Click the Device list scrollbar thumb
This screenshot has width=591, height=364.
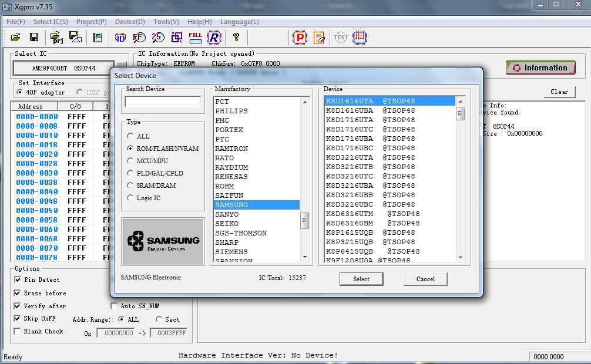[x=460, y=113]
